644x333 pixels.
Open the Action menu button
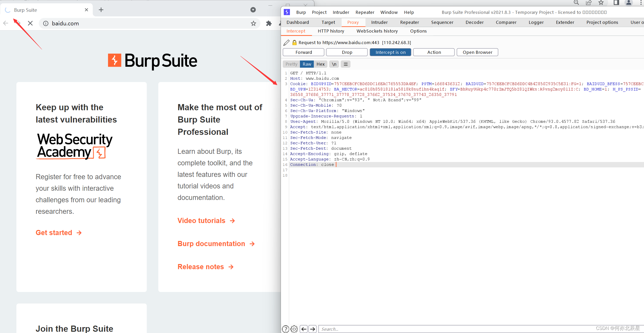pyautogui.click(x=434, y=52)
